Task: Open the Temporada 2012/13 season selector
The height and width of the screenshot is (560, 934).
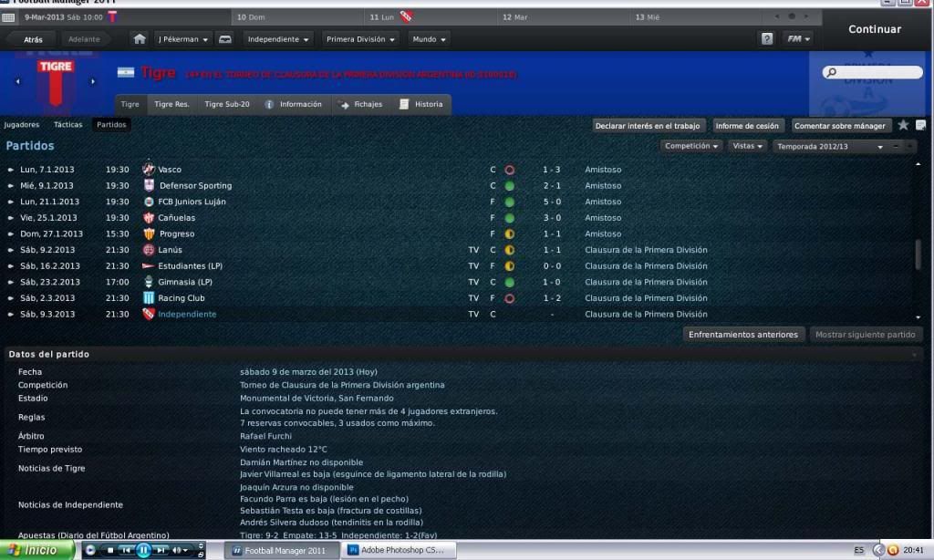Action: coord(830,147)
